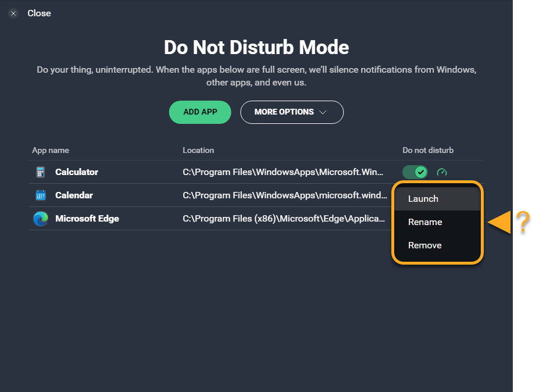Click the Microsoft Edge logo icon
Screen dimensions: 539x392
tap(40, 219)
